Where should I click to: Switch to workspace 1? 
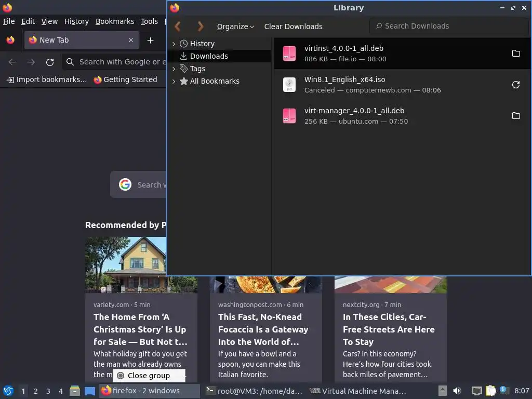tap(23, 391)
